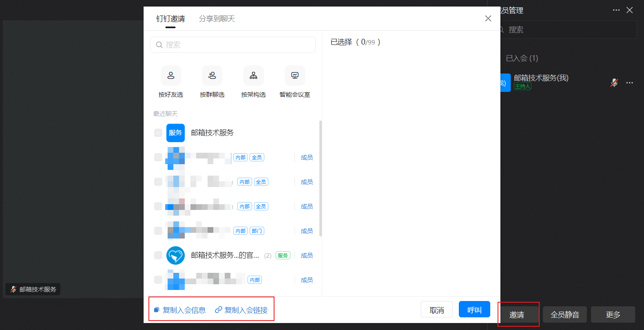This screenshot has height=330, width=644.
Task: Click the 服务 green tag
Action: coord(283,256)
